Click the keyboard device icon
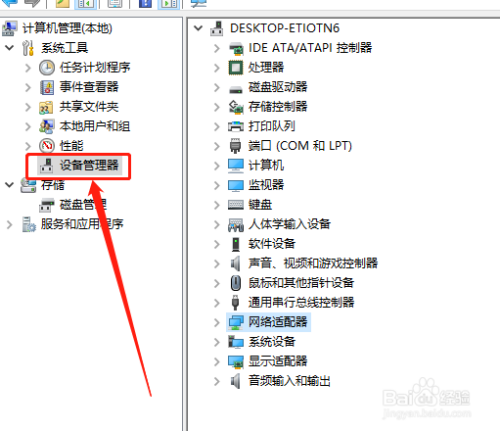This screenshot has height=431, width=500. tap(236, 205)
